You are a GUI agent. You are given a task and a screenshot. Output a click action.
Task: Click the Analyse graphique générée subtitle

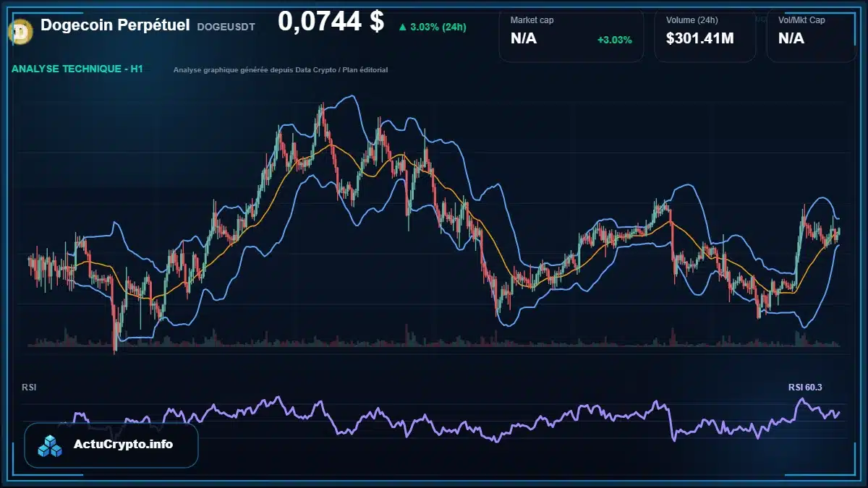click(x=281, y=70)
